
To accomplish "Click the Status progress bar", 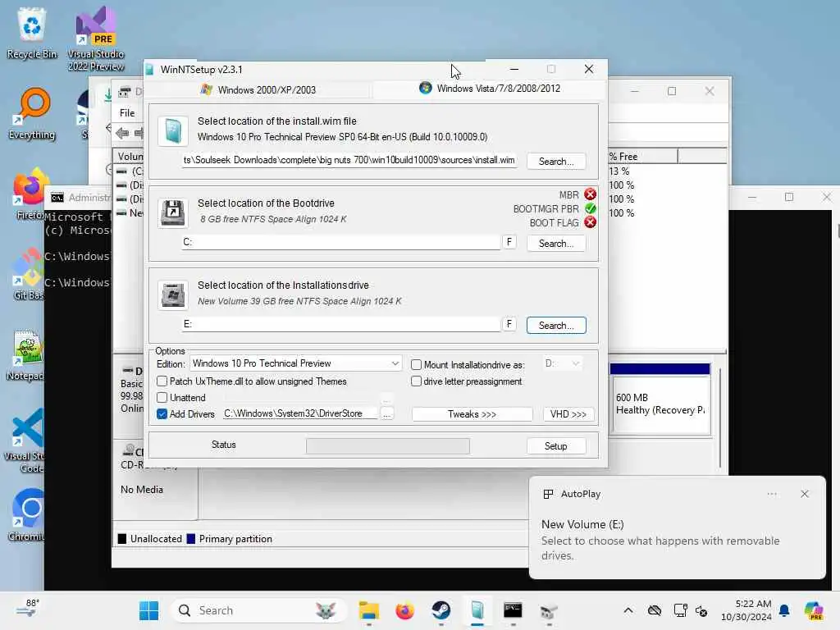I will click(x=388, y=445).
